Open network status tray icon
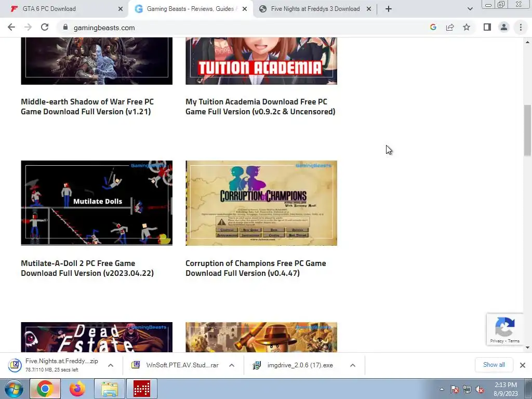Screen dimensions: 532x399 click(467, 389)
